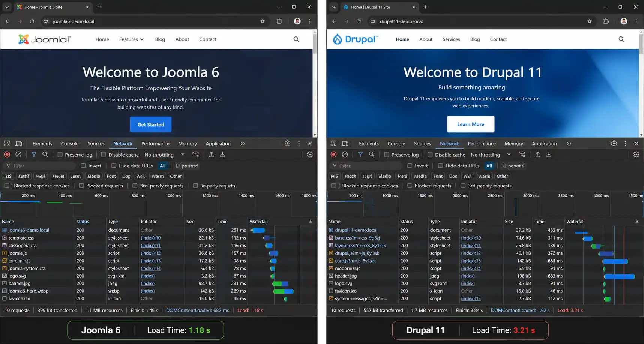Select joomla6-demo.local request row

158,230
